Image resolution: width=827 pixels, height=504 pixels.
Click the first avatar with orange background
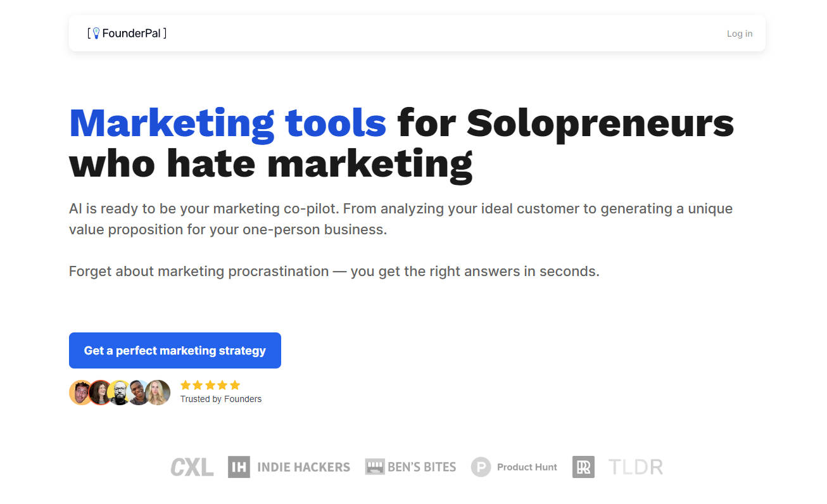pyautogui.click(x=80, y=393)
